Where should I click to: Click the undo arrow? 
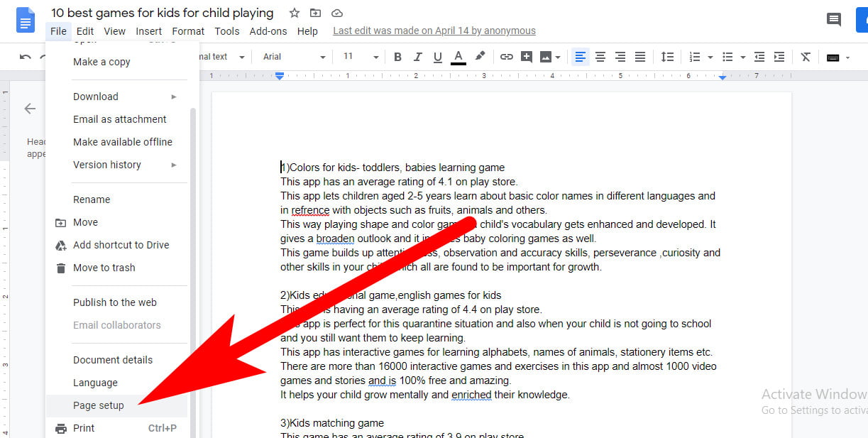[26, 57]
